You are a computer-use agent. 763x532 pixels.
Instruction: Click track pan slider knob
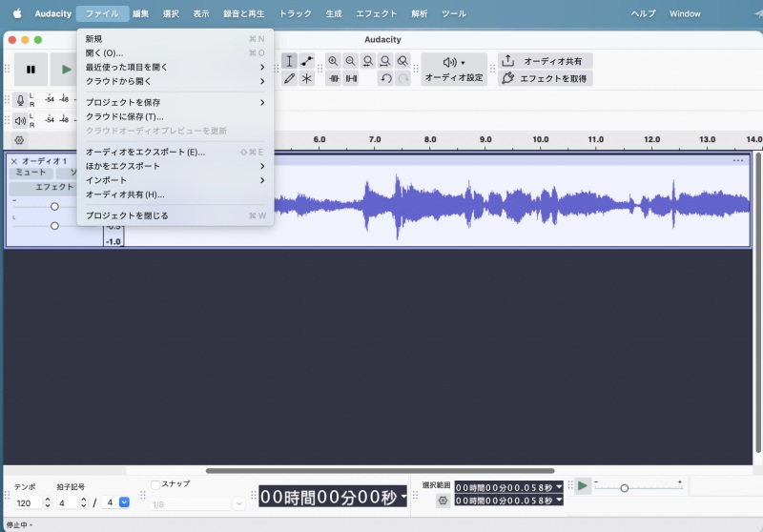[x=54, y=226]
